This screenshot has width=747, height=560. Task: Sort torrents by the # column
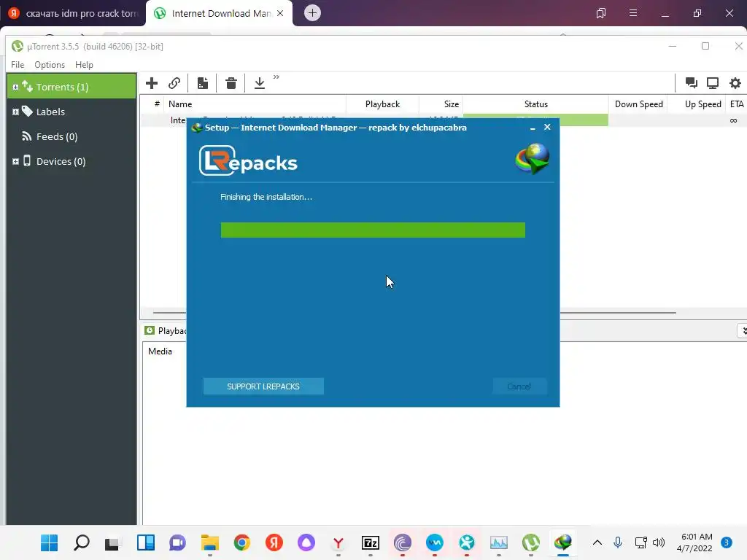157,104
